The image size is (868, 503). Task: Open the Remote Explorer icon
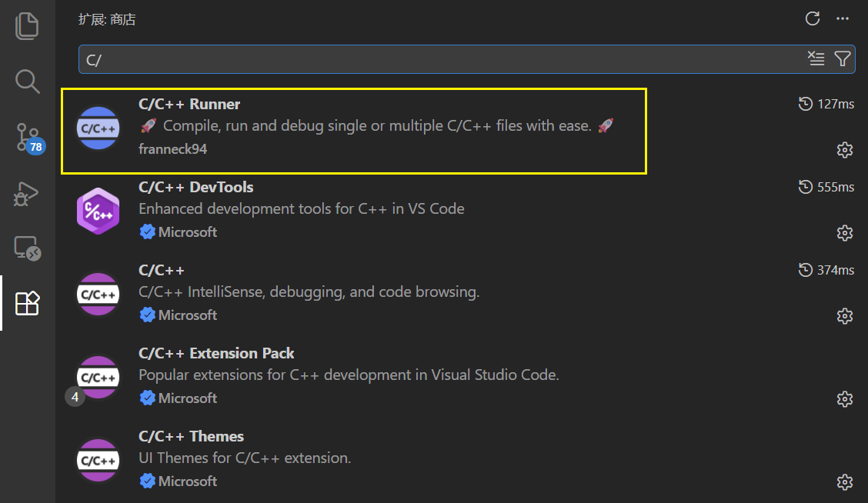click(27, 248)
